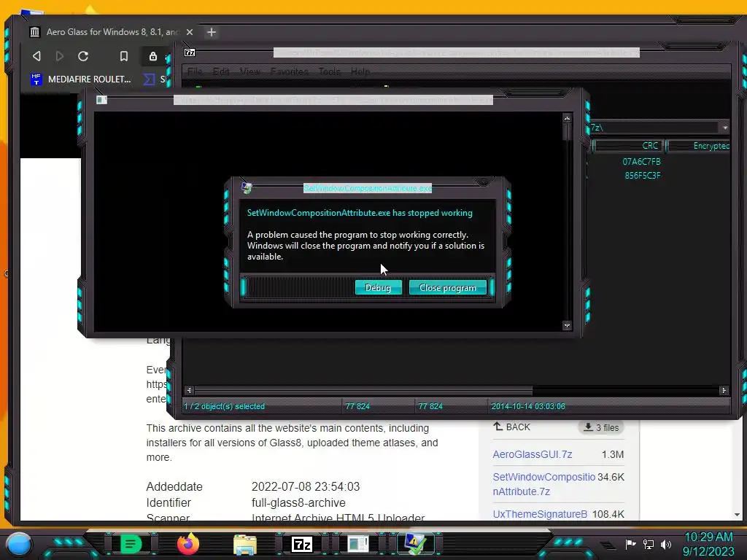Switch to 7-Zip from the taskbar
747x560 pixels.
pos(302,544)
